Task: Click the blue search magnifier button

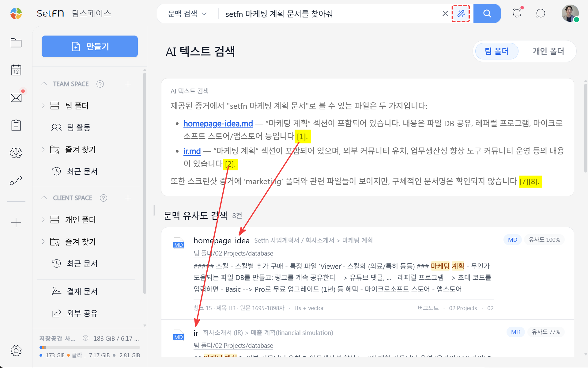Action: point(487,13)
